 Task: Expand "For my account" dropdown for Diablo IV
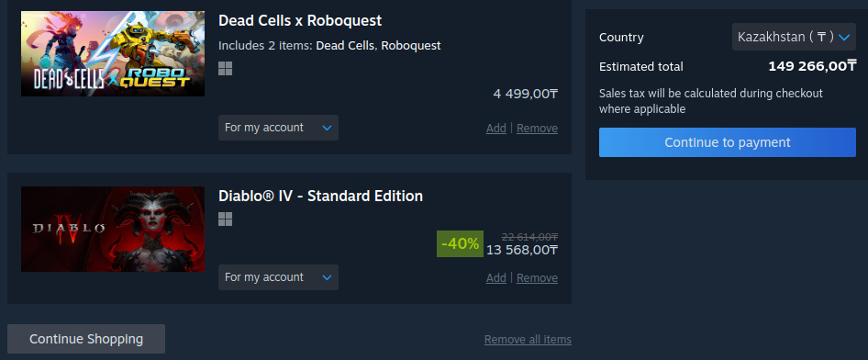tap(278, 277)
